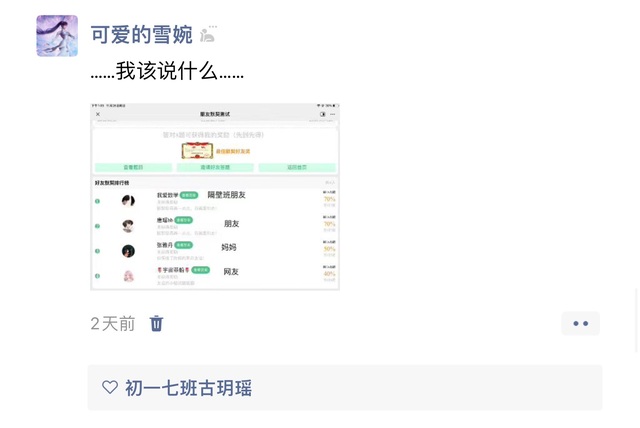Click the 好友默契排行榜 ranking header
The image size is (640, 428).
pyautogui.click(x=112, y=183)
